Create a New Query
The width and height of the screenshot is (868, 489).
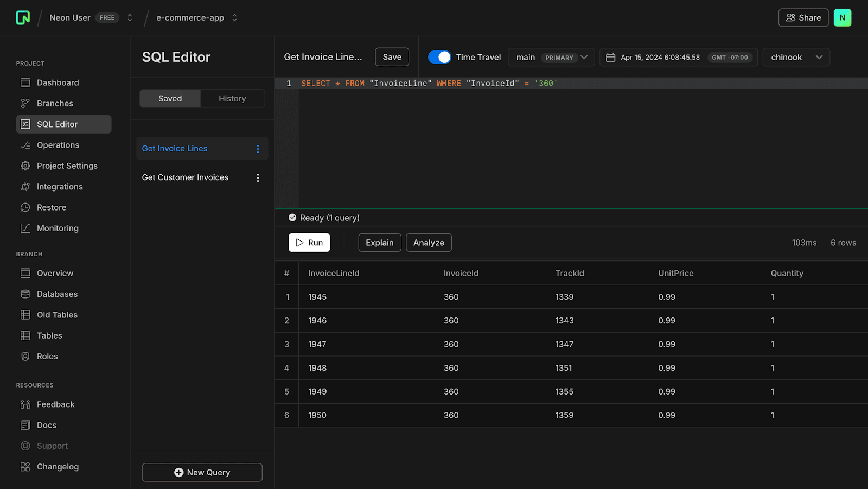click(x=202, y=472)
